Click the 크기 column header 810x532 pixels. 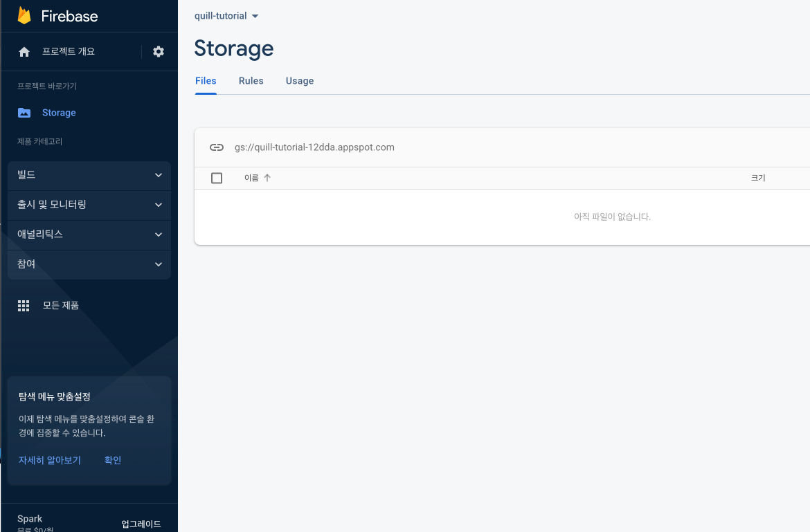pyautogui.click(x=758, y=178)
